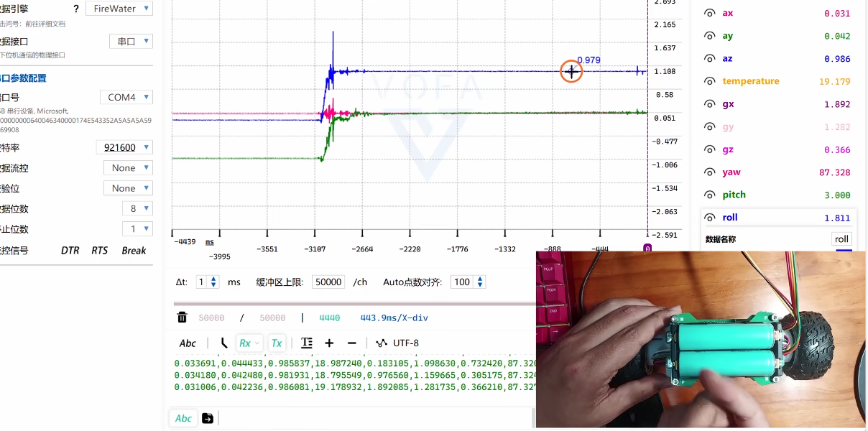Select the yaw channel name
868x431 pixels.
click(x=731, y=172)
